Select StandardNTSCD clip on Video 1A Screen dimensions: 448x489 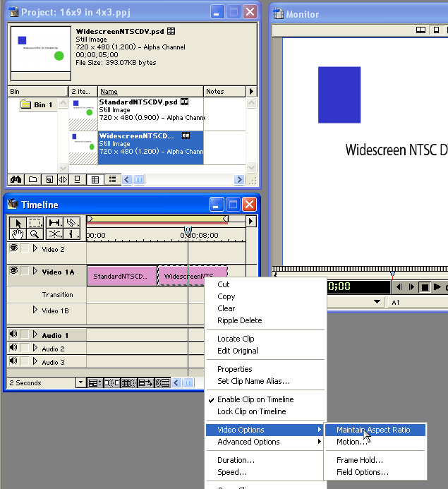[x=121, y=276]
